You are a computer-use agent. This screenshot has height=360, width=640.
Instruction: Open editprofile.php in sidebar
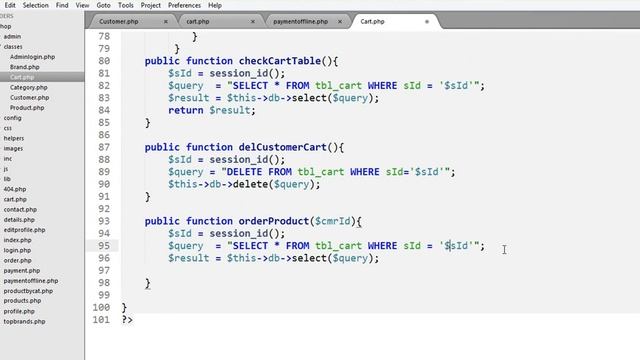pyautogui.click(x=24, y=230)
